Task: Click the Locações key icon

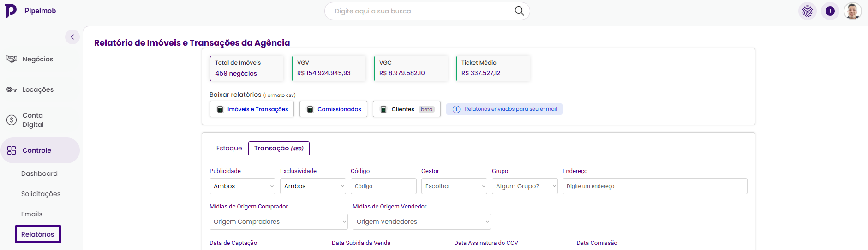Action: coord(12,89)
